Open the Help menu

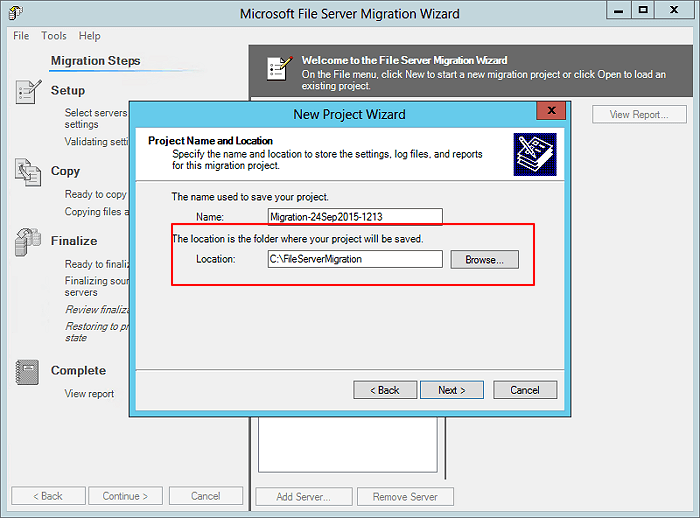90,36
